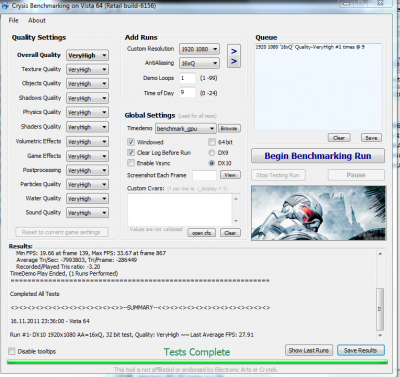Image resolution: width=400 pixels, height=377 pixels.
Task: Select the DX10 radio button
Action: click(x=211, y=163)
